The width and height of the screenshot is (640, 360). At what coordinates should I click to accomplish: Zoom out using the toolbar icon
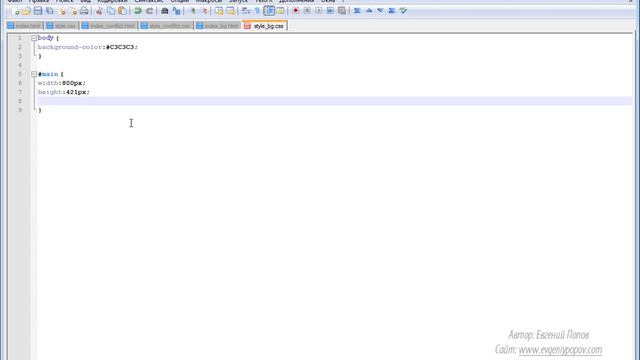pyautogui.click(x=203, y=11)
